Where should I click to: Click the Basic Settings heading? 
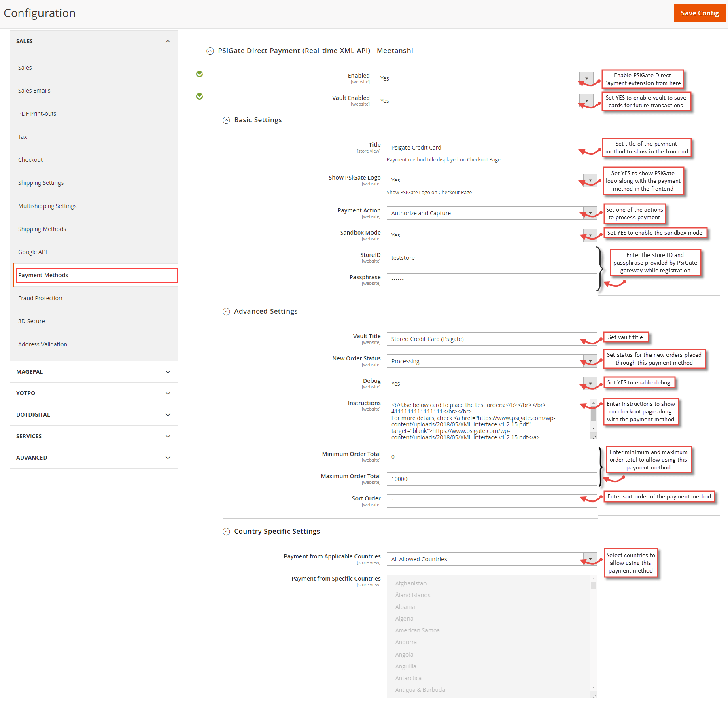tap(258, 120)
